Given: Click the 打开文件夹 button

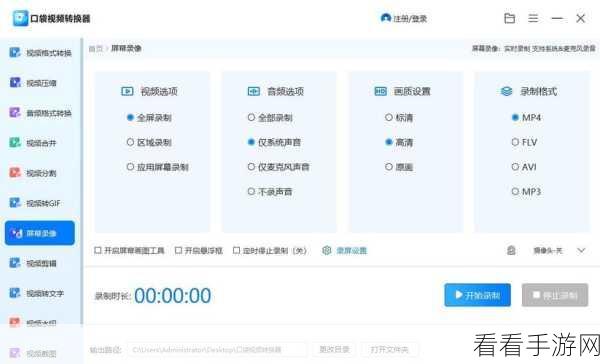Looking at the screenshot, I should click(389, 349).
